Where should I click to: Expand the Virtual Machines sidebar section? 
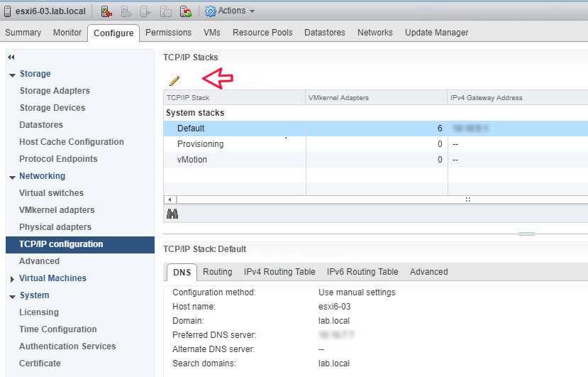12,279
